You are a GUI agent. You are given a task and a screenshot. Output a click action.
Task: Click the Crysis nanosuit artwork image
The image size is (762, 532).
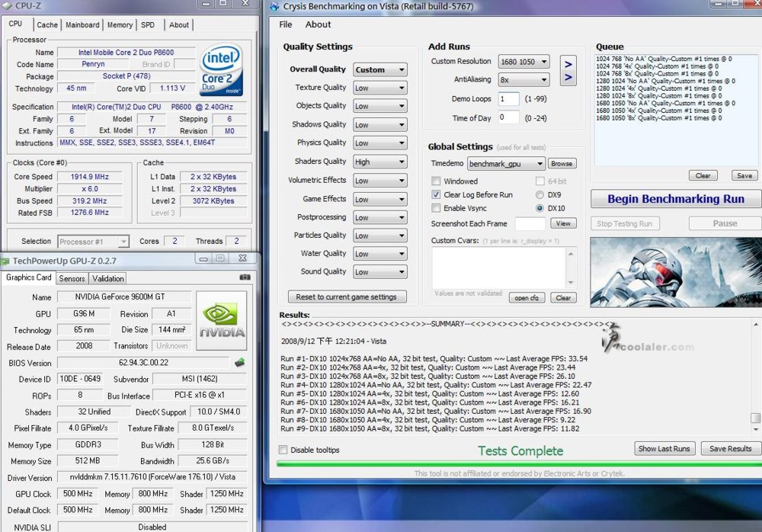pyautogui.click(x=676, y=272)
